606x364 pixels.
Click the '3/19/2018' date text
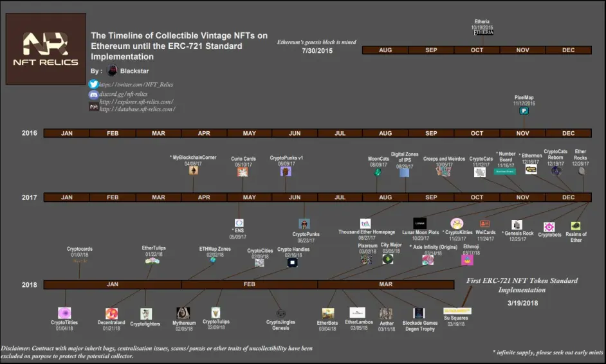[522, 304]
